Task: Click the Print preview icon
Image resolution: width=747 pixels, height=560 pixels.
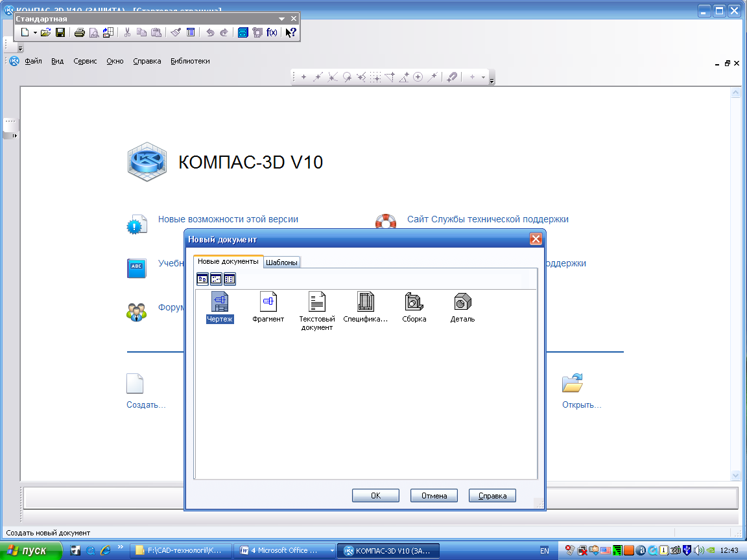Action: pyautogui.click(x=94, y=32)
